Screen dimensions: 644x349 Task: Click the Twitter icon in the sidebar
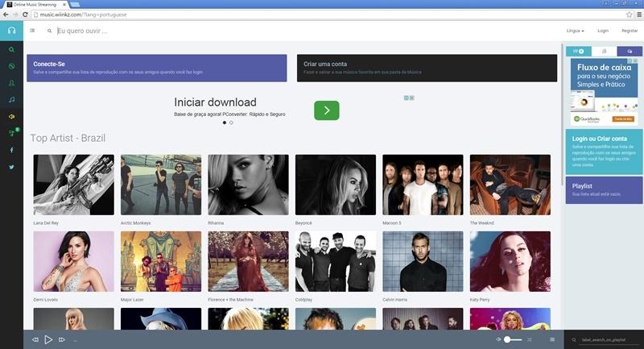pos(11,167)
